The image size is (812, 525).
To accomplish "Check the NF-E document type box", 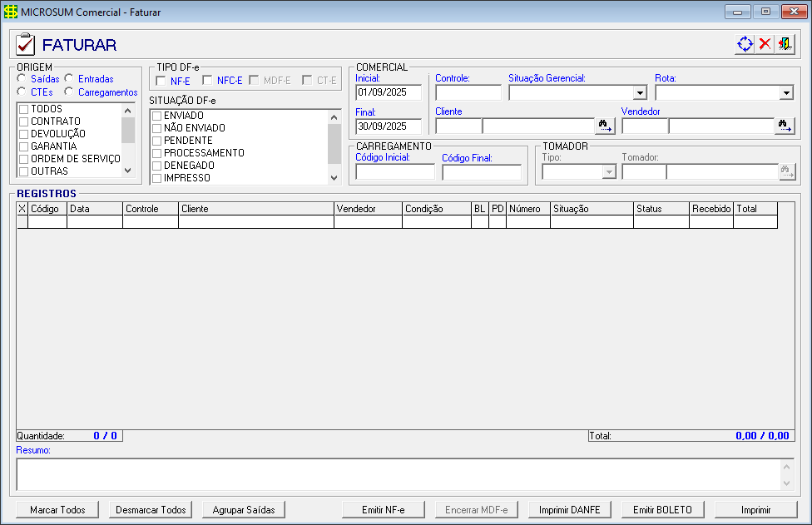I will (x=161, y=81).
